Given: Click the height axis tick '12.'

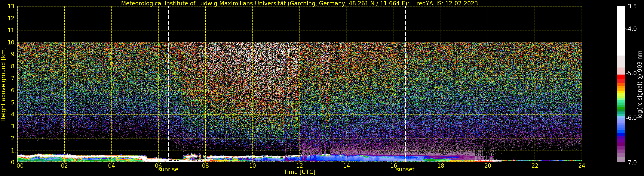Looking at the screenshot, I should pos(12,18).
